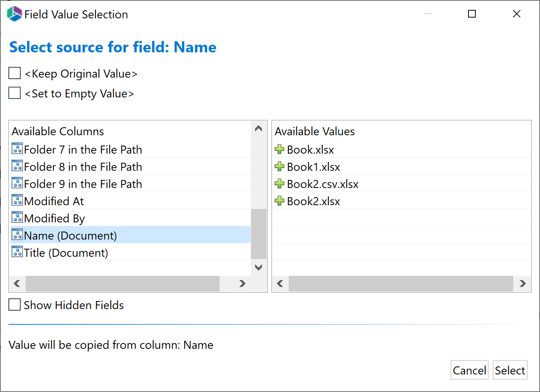This screenshot has width=540, height=392.
Task: Toggle Show Hidden Fields
Action: 14,305
